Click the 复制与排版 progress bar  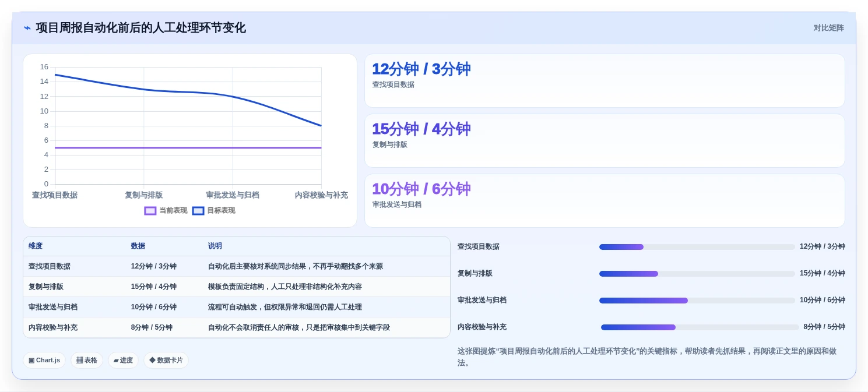[x=697, y=274]
